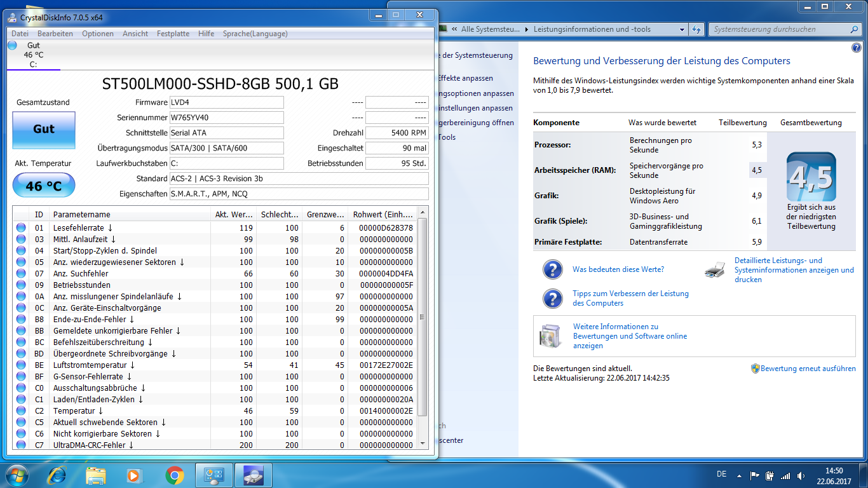Viewport: 868px width, 488px height.
Task: Open the address bar dropdown arrow
Action: pos(682,29)
